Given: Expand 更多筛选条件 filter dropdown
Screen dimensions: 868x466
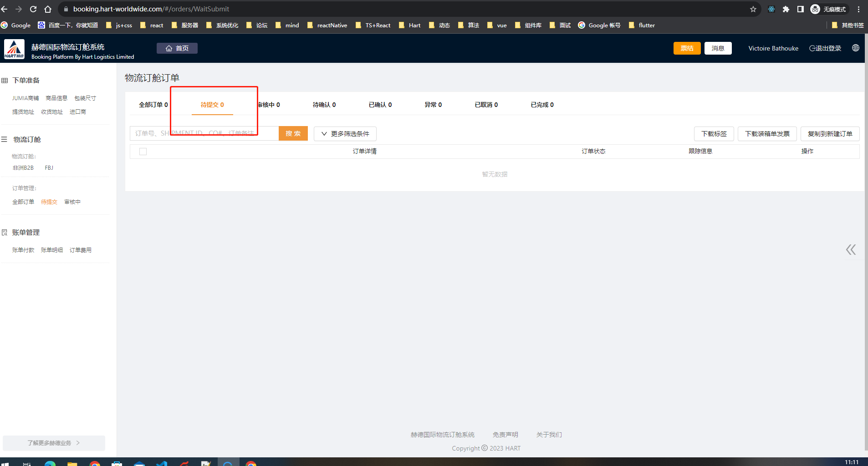Looking at the screenshot, I should point(345,134).
